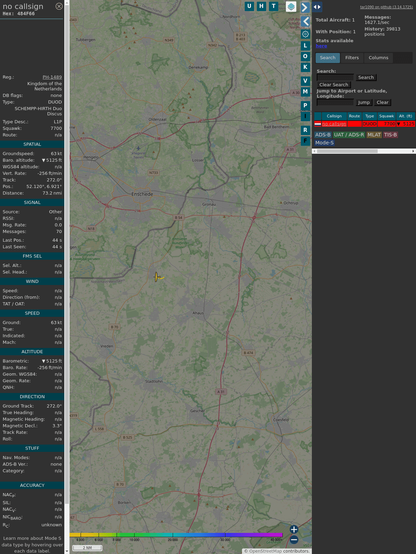416x554 pixels.
Task: Sort by the flag column header
Action: pyautogui.click(x=318, y=116)
